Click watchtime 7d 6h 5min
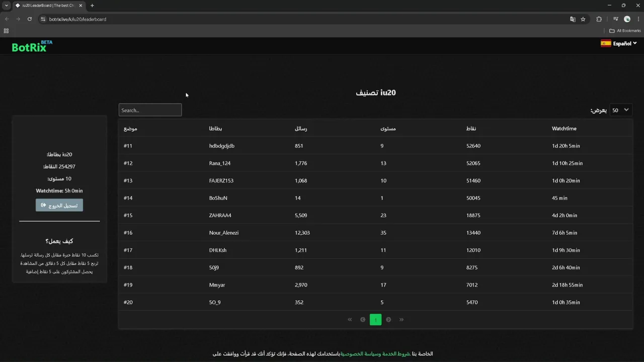This screenshot has height=362, width=644. tap(566, 233)
